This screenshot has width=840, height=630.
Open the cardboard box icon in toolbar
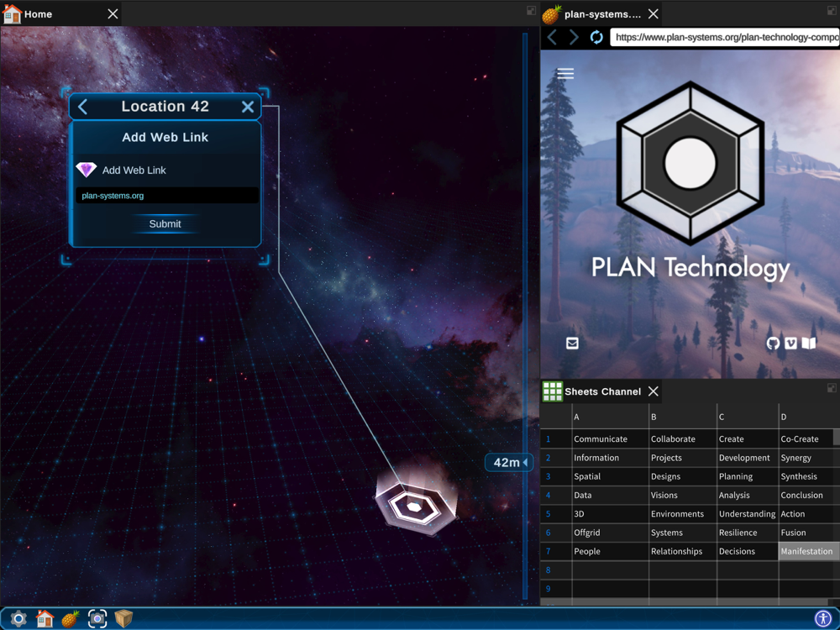pyautogui.click(x=124, y=619)
